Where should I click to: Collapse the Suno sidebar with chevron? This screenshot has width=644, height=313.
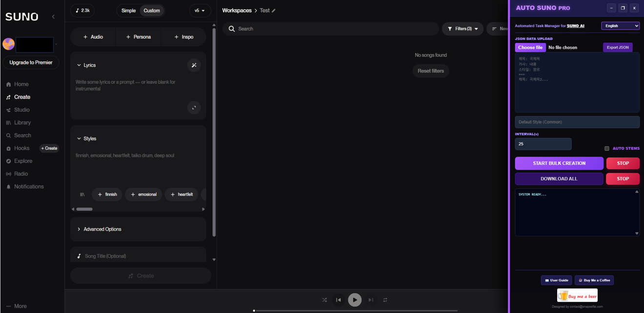pyautogui.click(x=53, y=17)
